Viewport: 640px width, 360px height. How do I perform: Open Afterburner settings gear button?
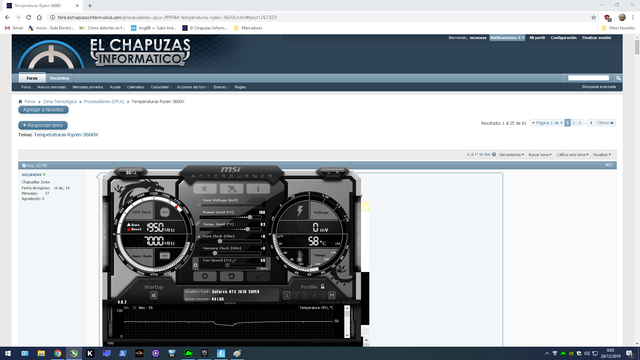[204, 276]
